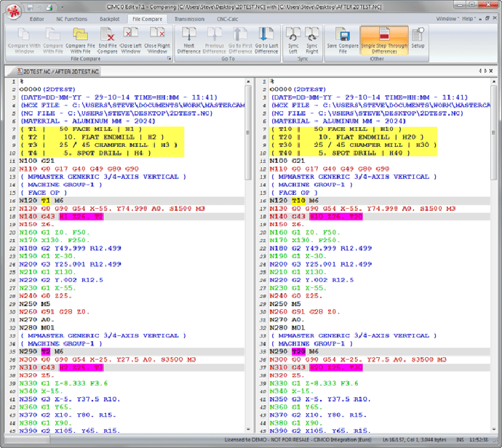Click undo arrow in quick access toolbar
This screenshot has height=448, width=502.
(40, 7)
